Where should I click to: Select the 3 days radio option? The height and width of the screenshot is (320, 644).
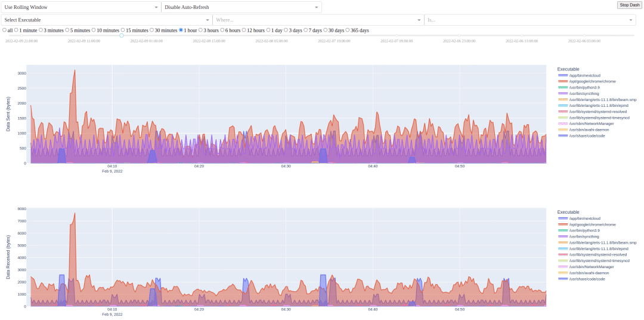[286, 30]
